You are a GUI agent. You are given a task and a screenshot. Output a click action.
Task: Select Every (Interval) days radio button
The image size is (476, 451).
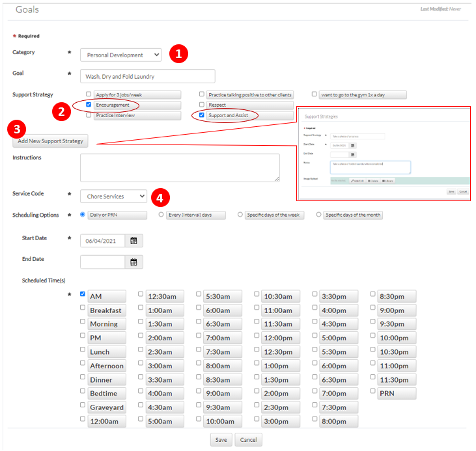[x=161, y=214]
